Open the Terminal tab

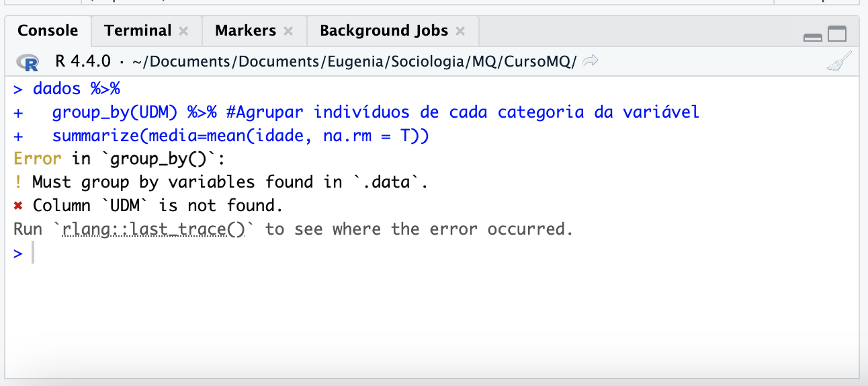(x=138, y=30)
